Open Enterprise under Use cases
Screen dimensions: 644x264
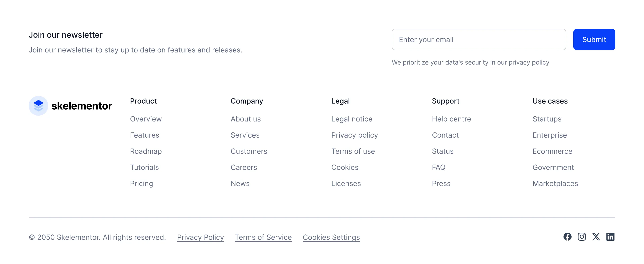coord(549,135)
